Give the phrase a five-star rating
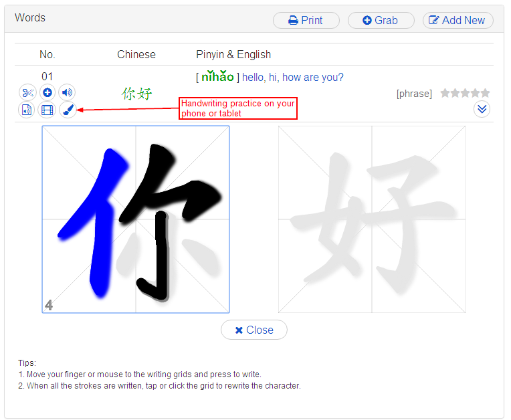Image resolution: width=511 pixels, height=420 pixels. coord(485,93)
